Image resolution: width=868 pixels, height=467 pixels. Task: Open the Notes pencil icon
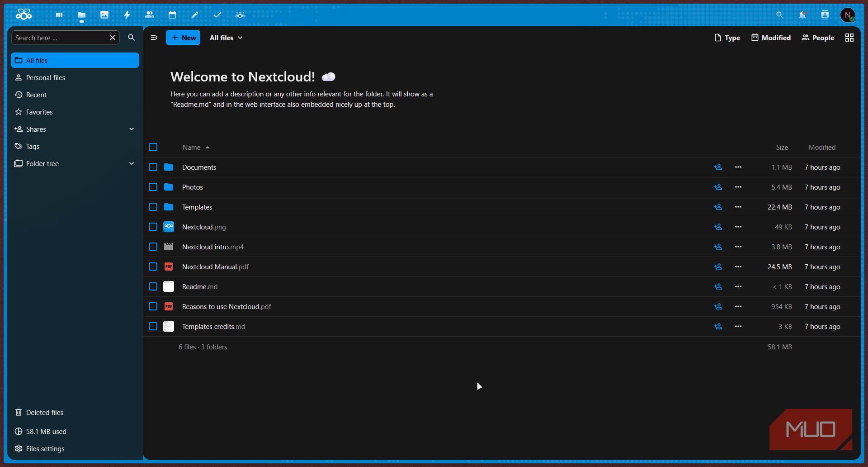pyautogui.click(x=195, y=15)
